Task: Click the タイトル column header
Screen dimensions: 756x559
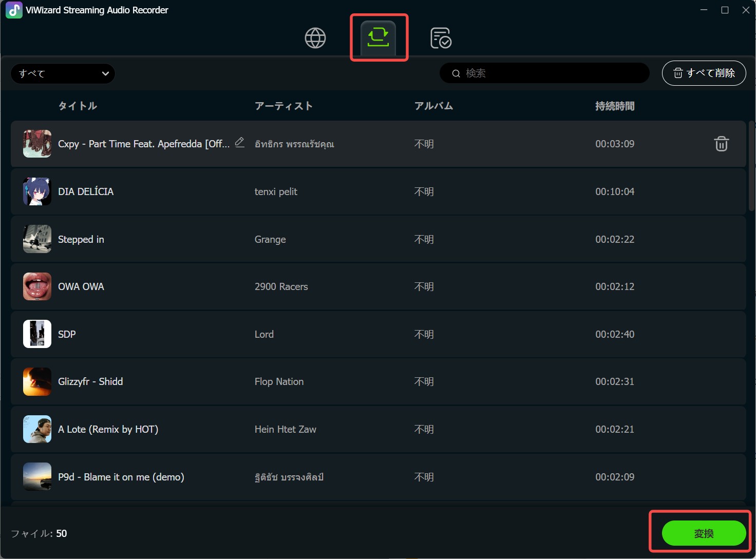Action: point(78,106)
